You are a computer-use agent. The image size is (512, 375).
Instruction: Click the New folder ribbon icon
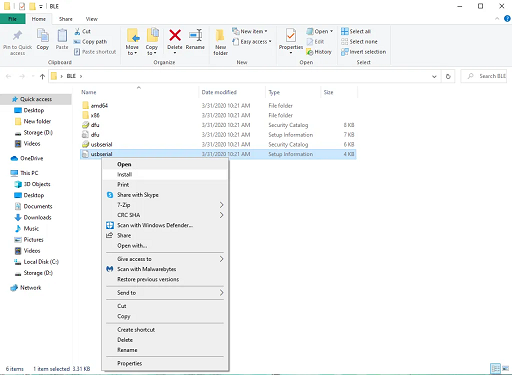pos(220,35)
